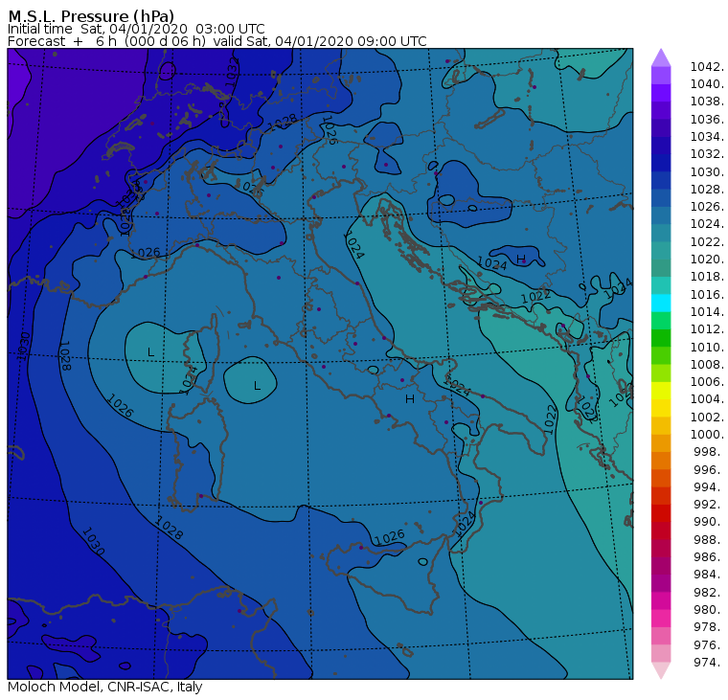Click the legend value '1034.'

coord(707,137)
